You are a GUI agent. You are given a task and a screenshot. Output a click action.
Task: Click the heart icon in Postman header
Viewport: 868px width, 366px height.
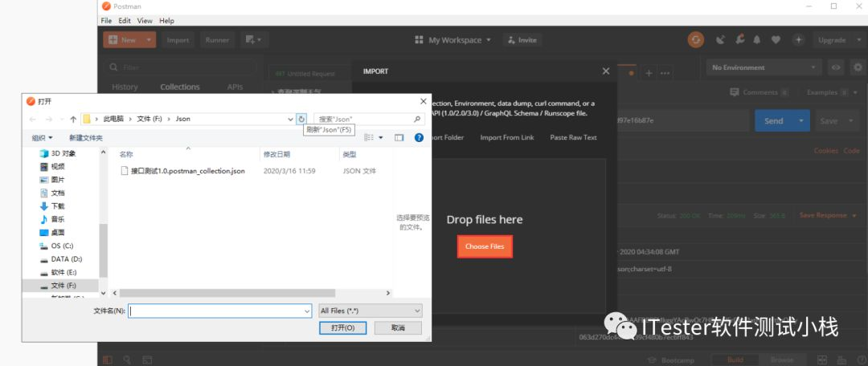click(776, 40)
